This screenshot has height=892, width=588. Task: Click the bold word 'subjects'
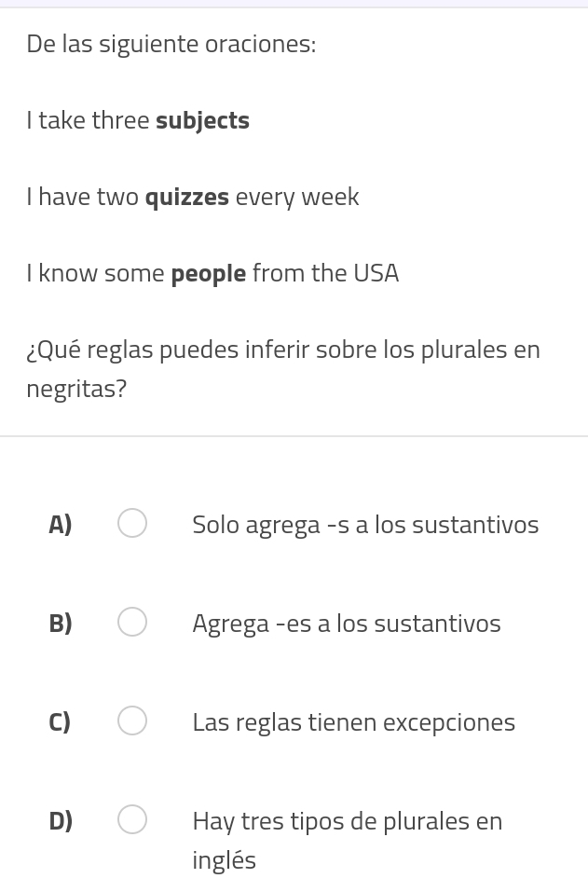pyautogui.click(x=202, y=121)
